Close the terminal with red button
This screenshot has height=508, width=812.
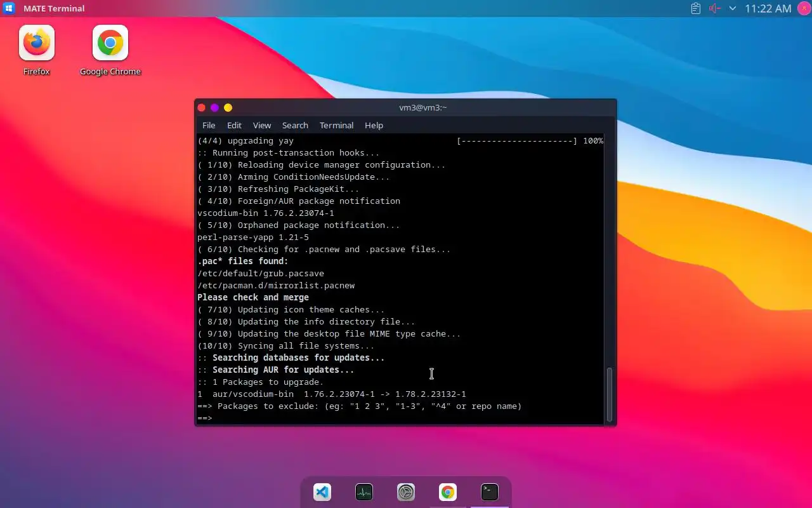202,108
